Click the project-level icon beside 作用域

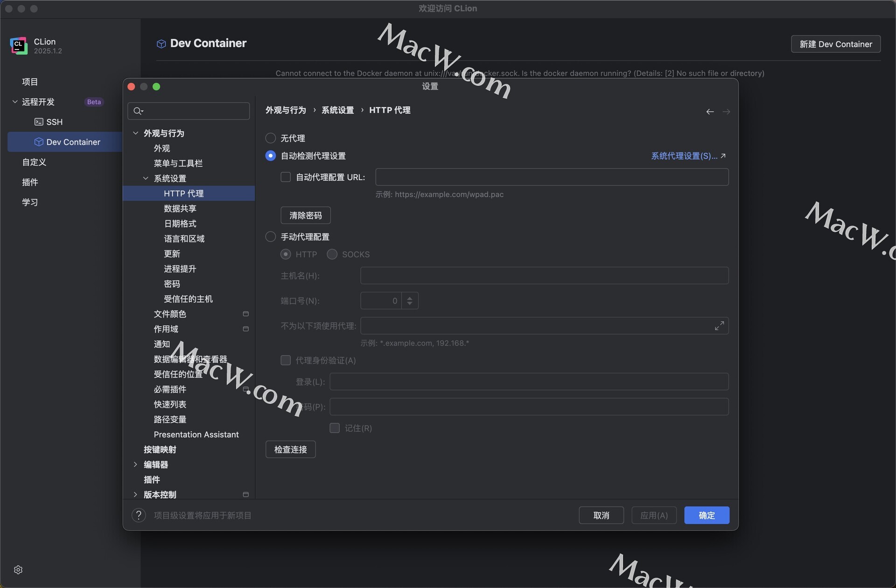(245, 329)
